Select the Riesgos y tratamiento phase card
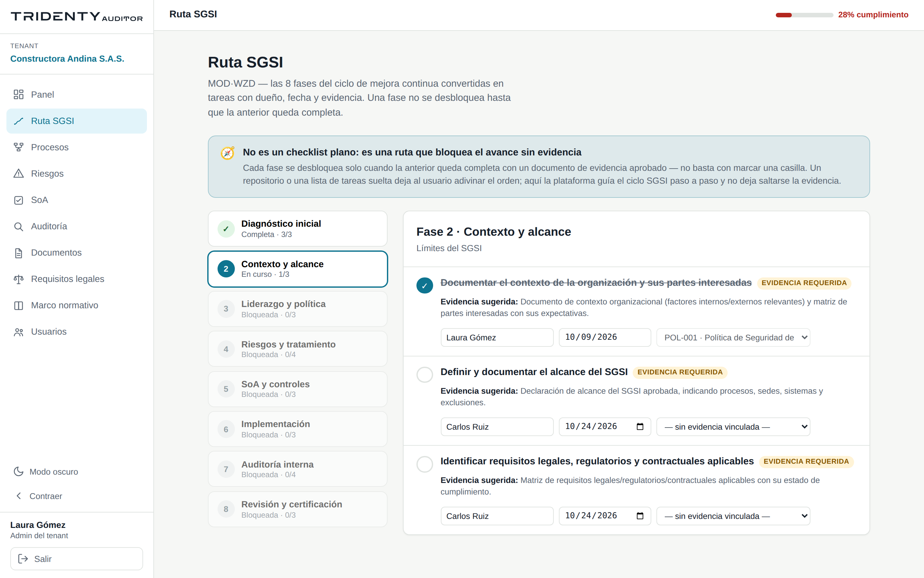 tap(297, 349)
